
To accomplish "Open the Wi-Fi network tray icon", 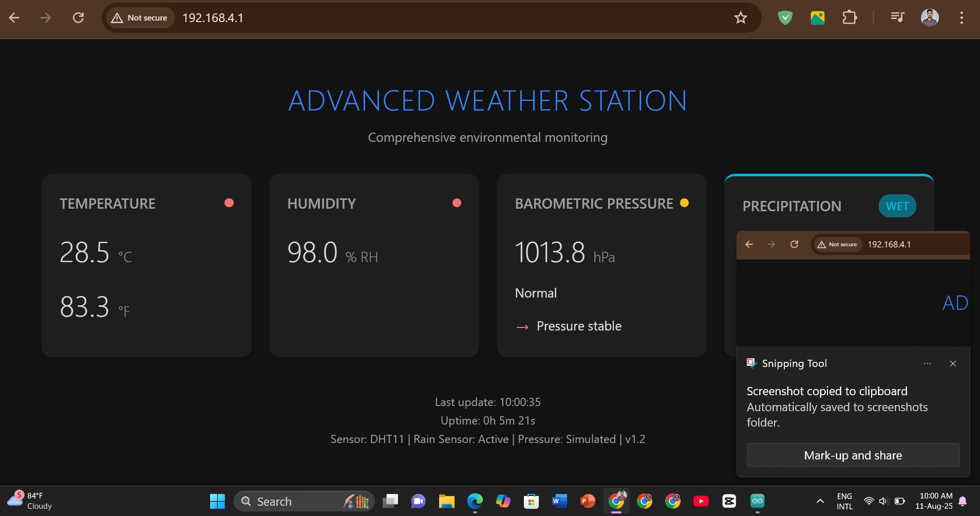I will tap(869, 501).
